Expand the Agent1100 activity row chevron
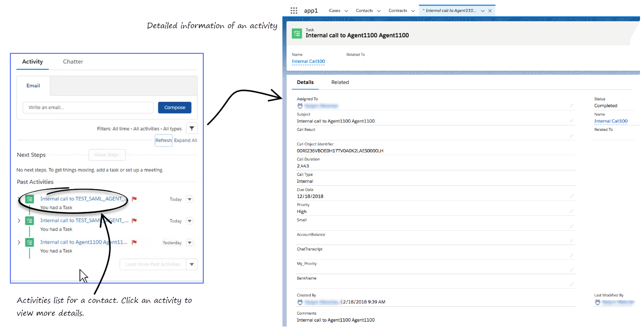Viewport: 644px width, 330px height. coord(19,243)
